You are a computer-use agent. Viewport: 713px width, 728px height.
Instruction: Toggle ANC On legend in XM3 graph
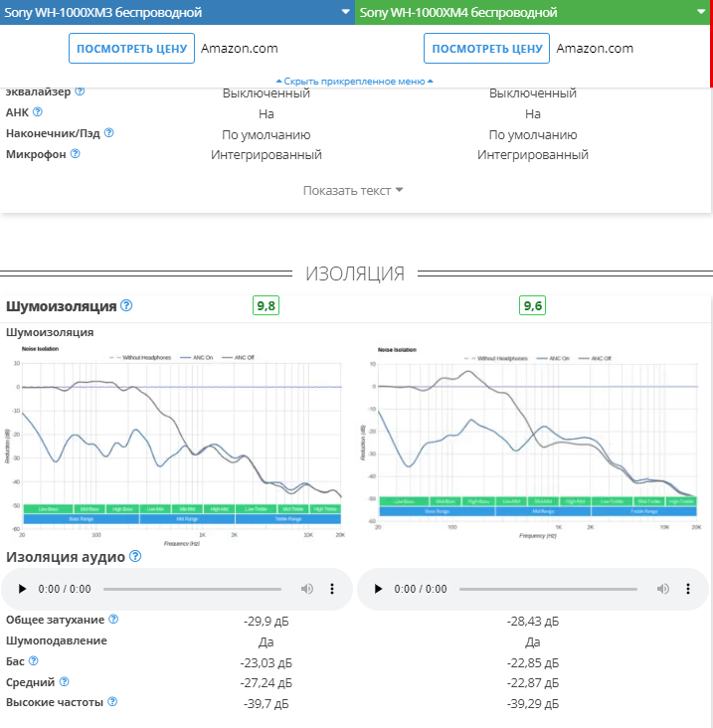coord(196,357)
